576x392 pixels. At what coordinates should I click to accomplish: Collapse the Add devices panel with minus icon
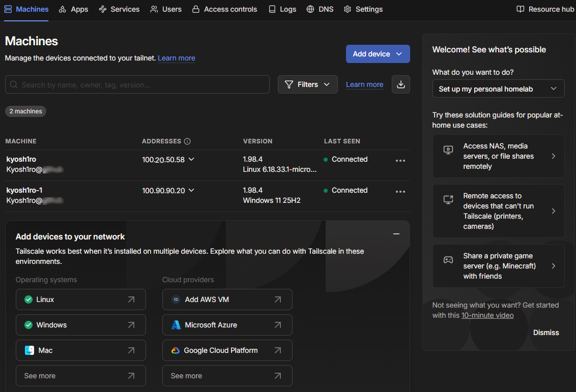396,234
